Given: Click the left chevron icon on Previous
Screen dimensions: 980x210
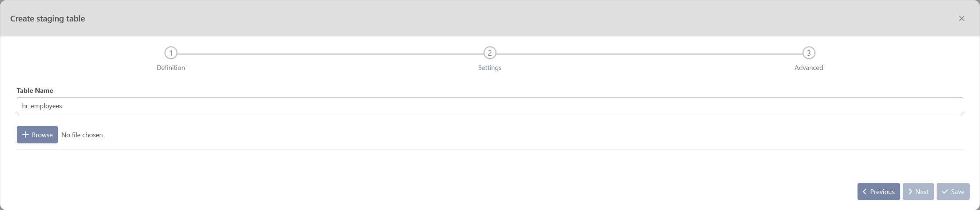Looking at the screenshot, I should (865, 192).
